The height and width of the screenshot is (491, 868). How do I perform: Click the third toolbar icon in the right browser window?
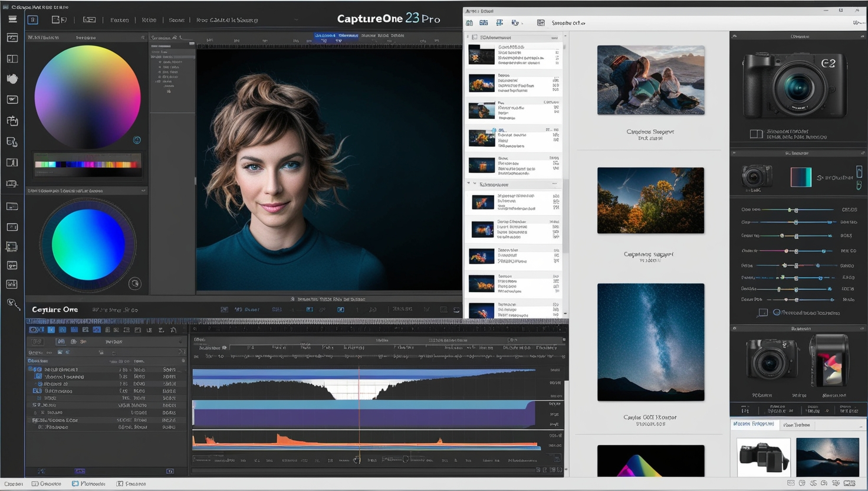click(499, 23)
